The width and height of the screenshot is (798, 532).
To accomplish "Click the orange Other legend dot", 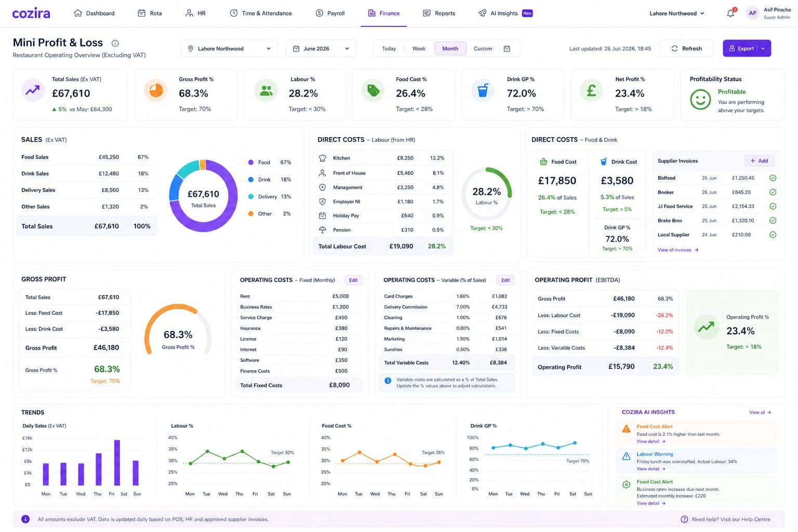I will [251, 214].
